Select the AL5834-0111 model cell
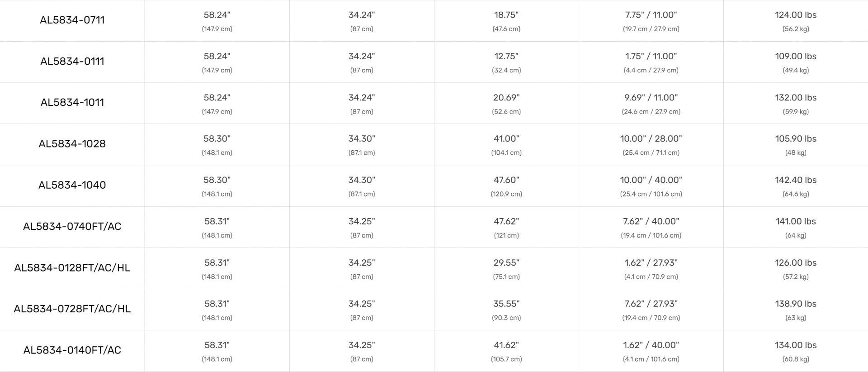Image resolution: width=868 pixels, height=372 pixels. pos(72,61)
